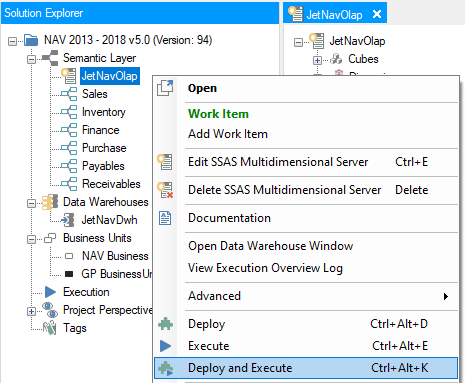Screen dimensions: 465x383
Task: Choose Delete SSAS Multidimensional Server
Action: (306, 190)
